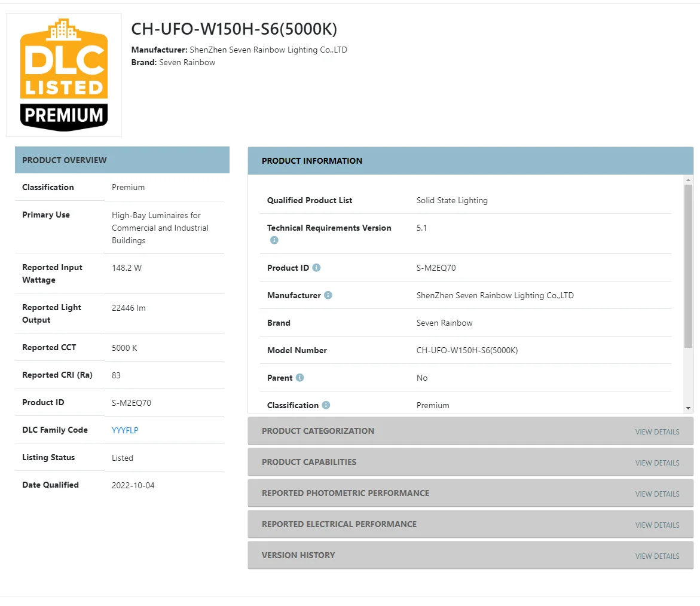The width and height of the screenshot is (700, 606).
Task: Click the Seven Rainbow brand value in table
Action: pos(444,323)
